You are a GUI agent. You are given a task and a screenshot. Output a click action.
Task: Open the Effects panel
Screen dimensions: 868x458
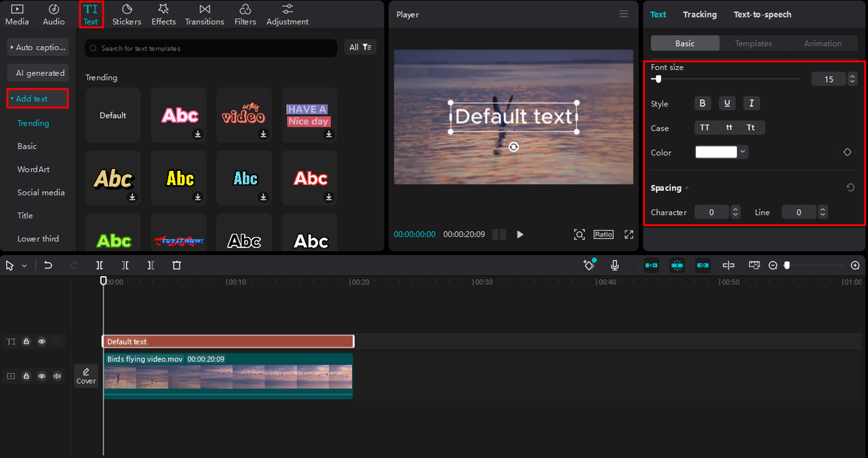click(163, 14)
